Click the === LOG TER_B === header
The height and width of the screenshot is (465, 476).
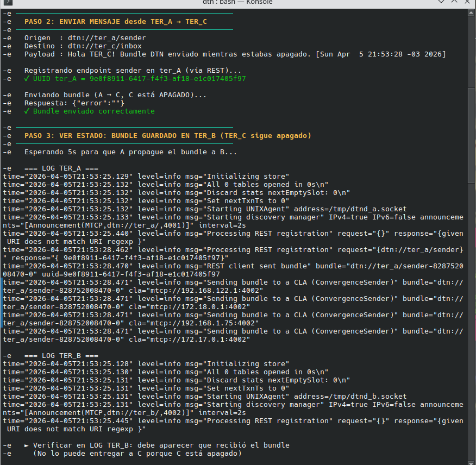click(61, 356)
